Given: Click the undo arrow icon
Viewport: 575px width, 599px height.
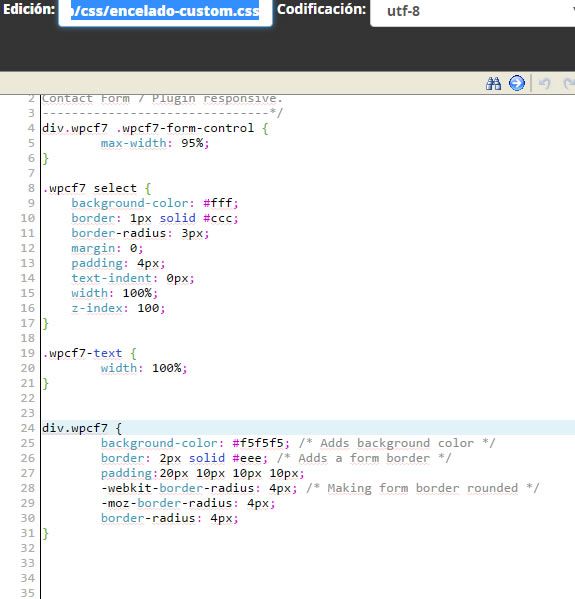Looking at the screenshot, I should point(544,83).
